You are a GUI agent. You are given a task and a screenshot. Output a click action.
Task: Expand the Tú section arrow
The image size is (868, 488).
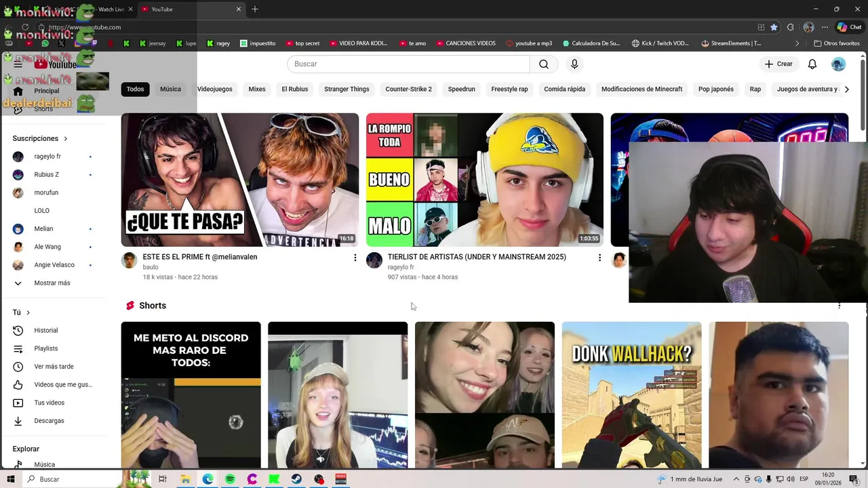pos(28,312)
